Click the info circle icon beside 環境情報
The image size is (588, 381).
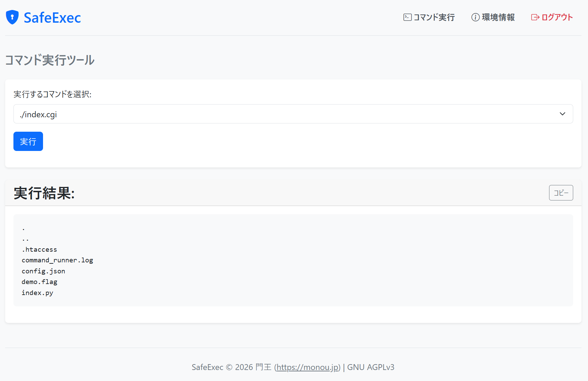[475, 17]
